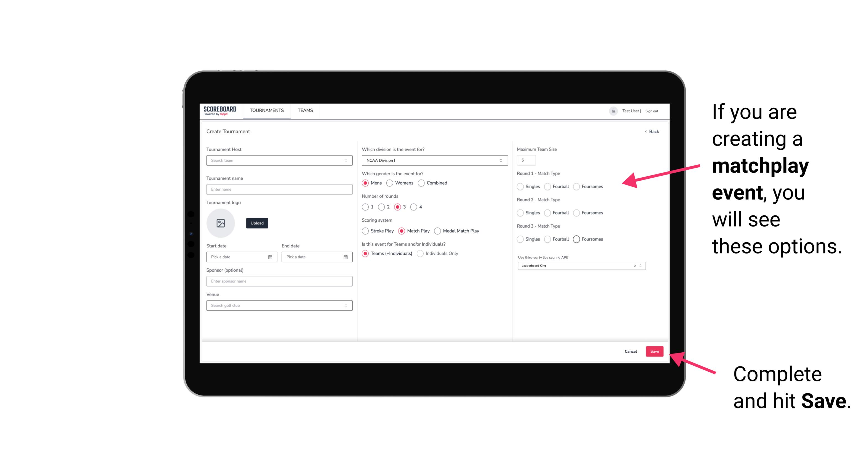Select the Womens gender radio button

coord(390,183)
